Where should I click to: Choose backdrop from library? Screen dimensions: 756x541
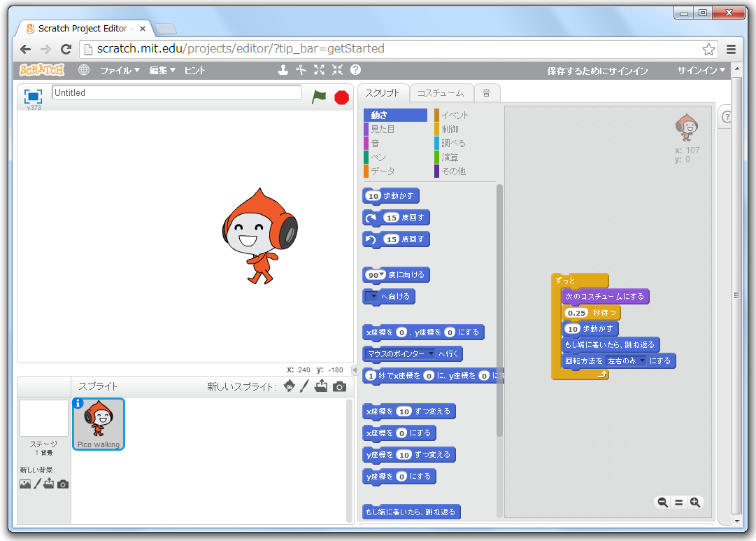pyautogui.click(x=25, y=484)
